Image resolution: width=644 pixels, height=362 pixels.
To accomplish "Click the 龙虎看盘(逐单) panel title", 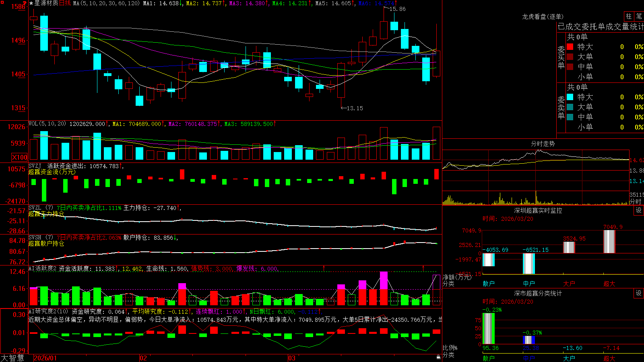I will [543, 16].
